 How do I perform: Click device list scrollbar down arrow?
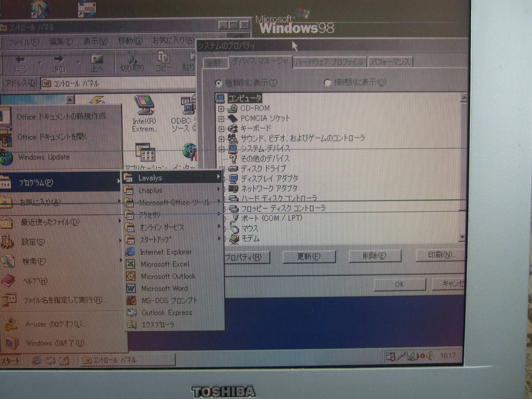coord(462,238)
